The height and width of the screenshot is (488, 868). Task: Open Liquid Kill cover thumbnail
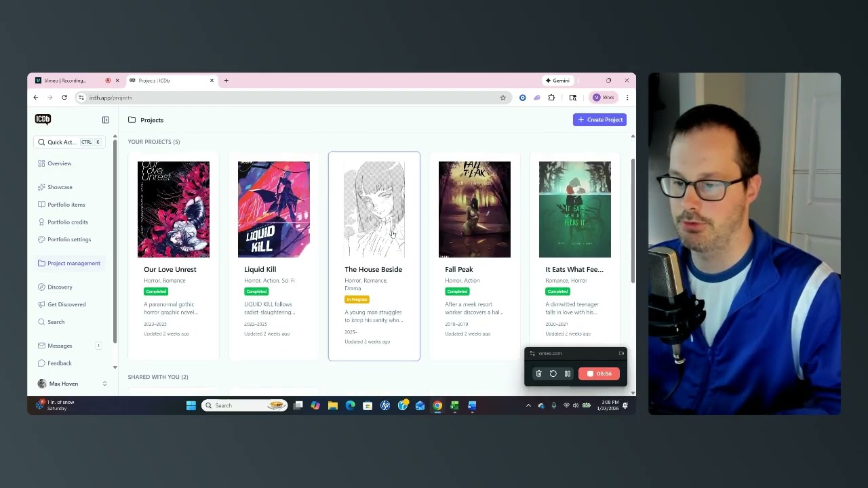(274, 209)
